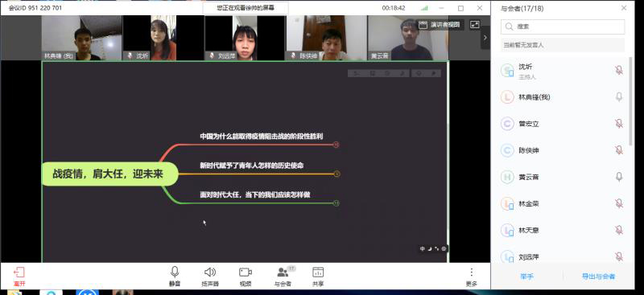Mute microphone with the 静音 icon

pos(175,276)
